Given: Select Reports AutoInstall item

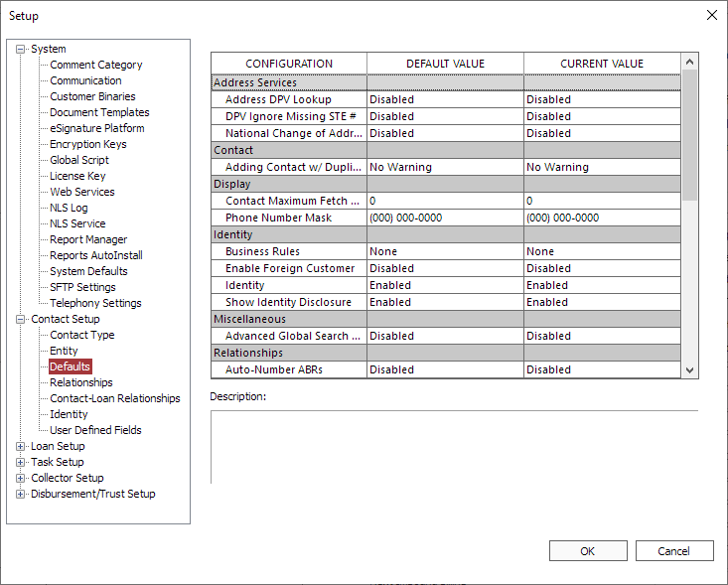Looking at the screenshot, I should click(96, 255).
